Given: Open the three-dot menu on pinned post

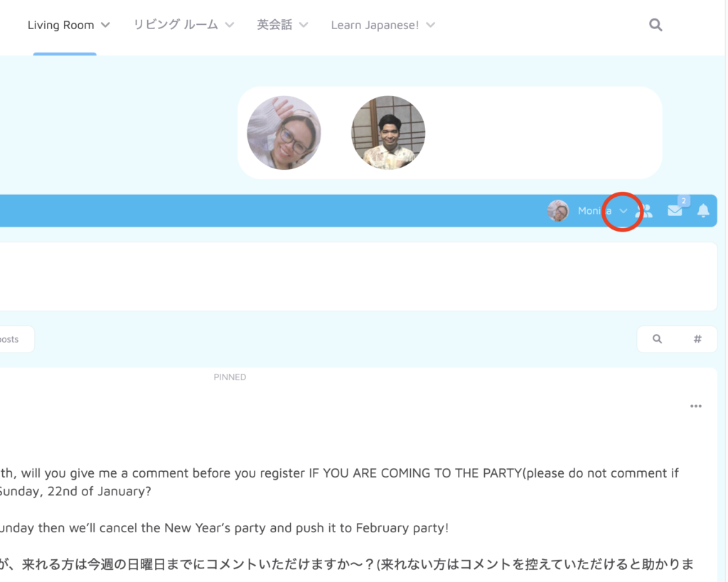Looking at the screenshot, I should pyautogui.click(x=696, y=406).
